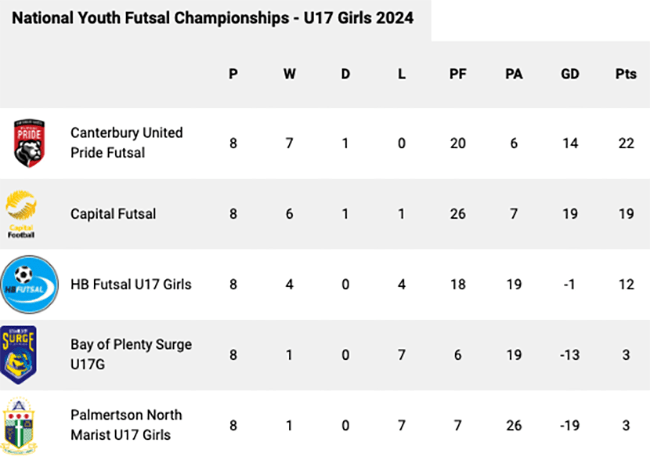Click Canterbury United's 22 points value
Image resolution: width=650 pixels, height=461 pixels.
point(625,143)
